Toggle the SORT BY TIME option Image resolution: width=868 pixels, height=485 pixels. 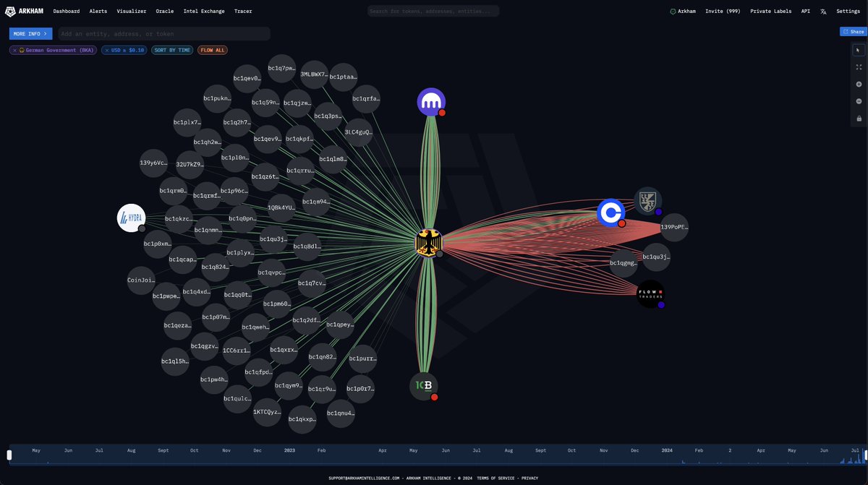[x=171, y=50]
